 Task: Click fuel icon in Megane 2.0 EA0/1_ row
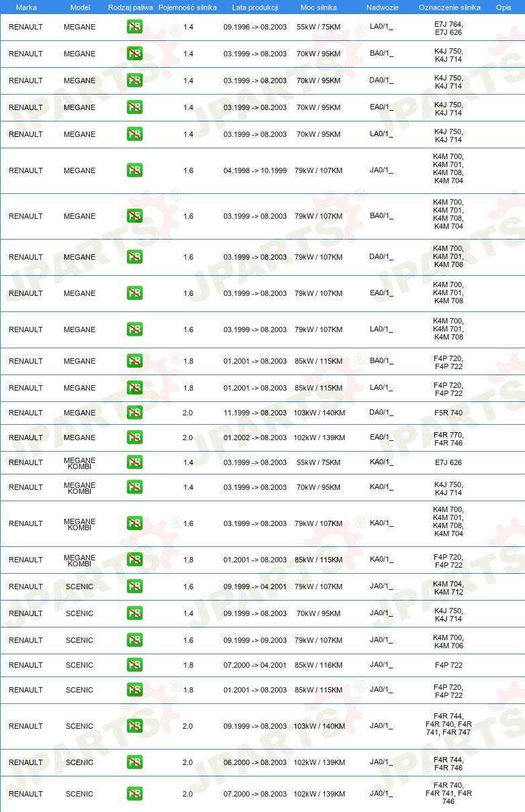[134, 438]
